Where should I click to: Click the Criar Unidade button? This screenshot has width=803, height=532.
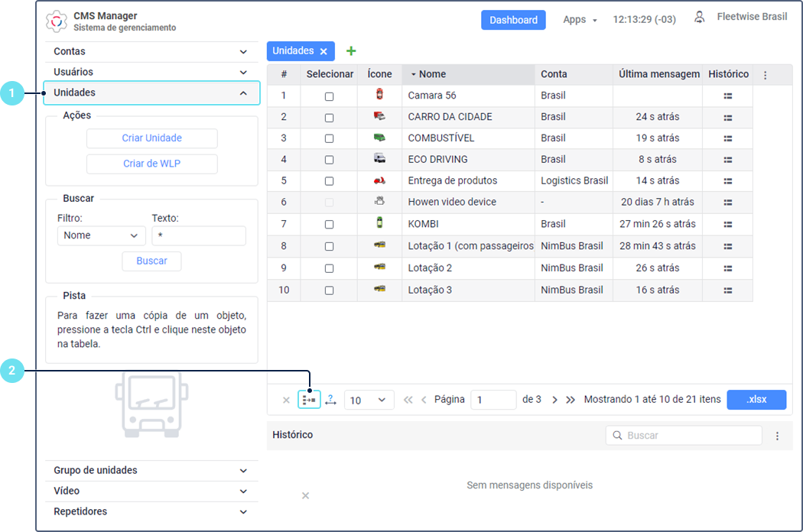151,138
